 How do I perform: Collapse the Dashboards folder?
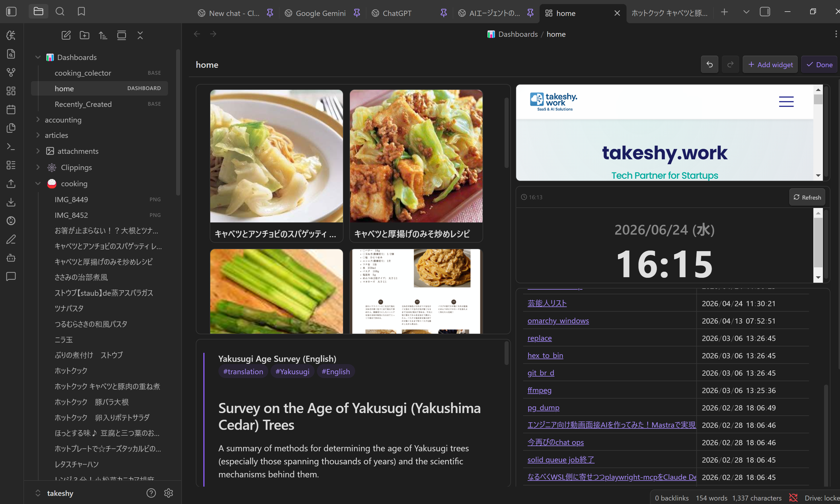(38, 57)
